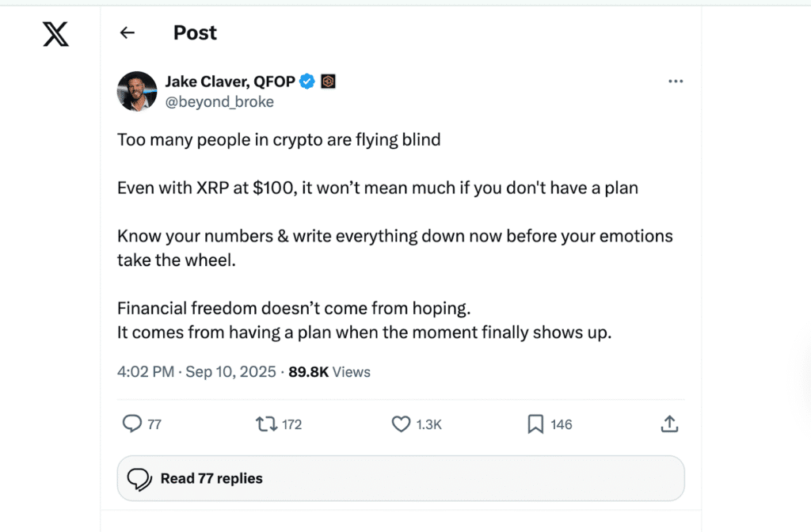Open the three-dot more options menu

pyautogui.click(x=676, y=81)
